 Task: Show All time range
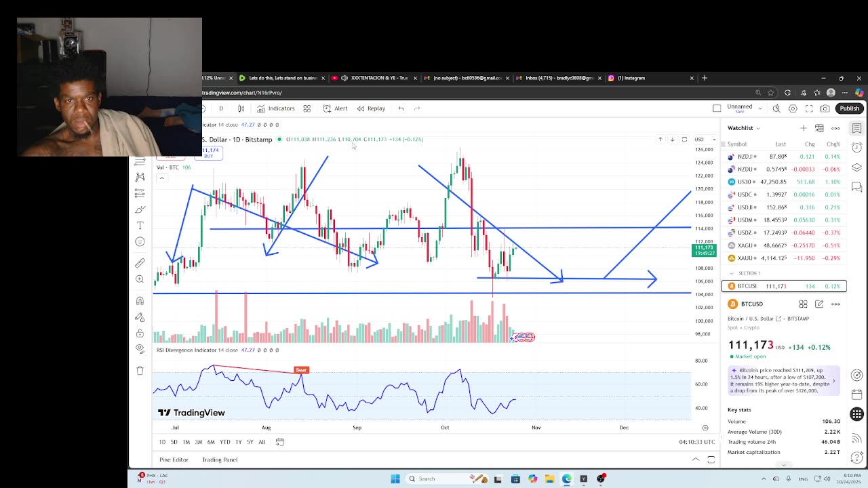coord(262,442)
